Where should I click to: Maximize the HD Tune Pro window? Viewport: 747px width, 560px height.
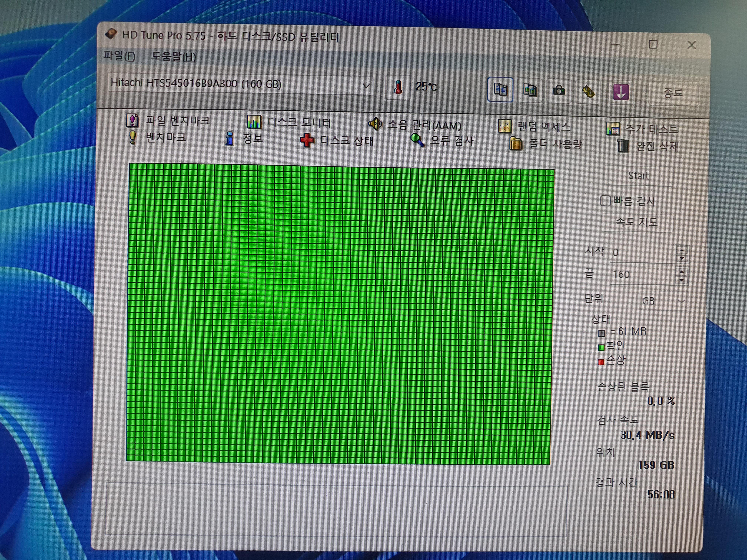[x=653, y=44]
